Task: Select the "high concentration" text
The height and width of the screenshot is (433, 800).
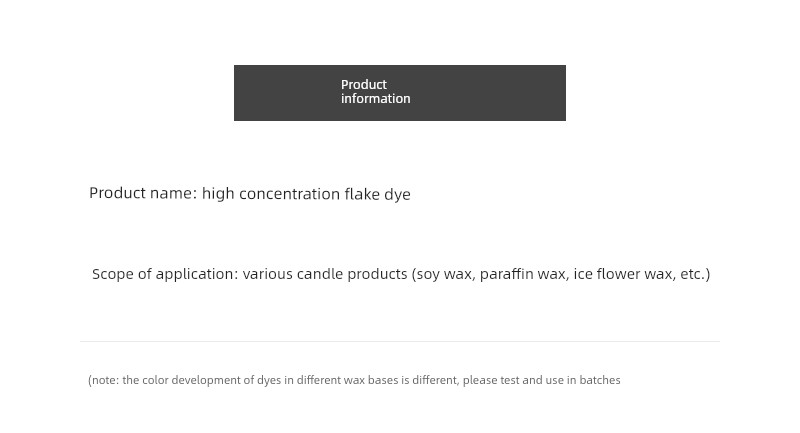Action: 271,194
